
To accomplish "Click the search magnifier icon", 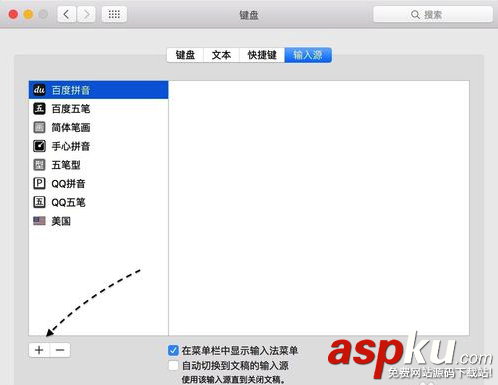I will pyautogui.click(x=415, y=15).
